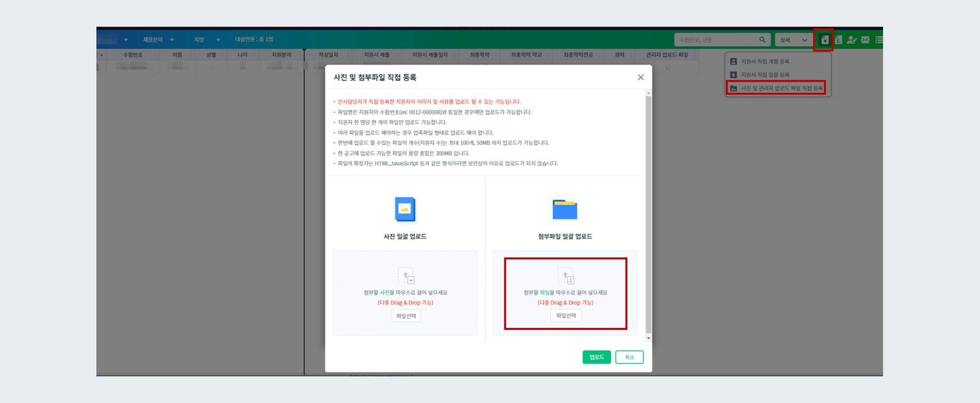Click the attachment drag-and-drop upload icon

pyautogui.click(x=566, y=276)
